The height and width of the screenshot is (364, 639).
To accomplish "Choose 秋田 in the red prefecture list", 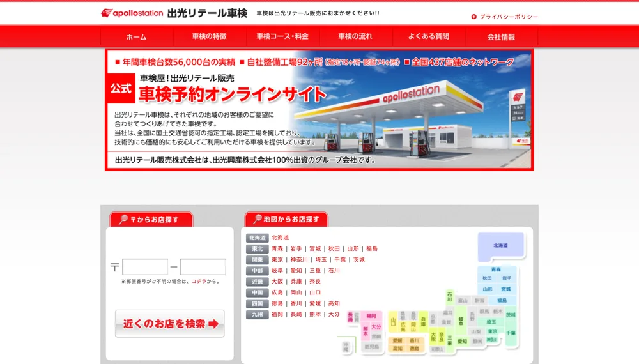I will pos(334,249).
